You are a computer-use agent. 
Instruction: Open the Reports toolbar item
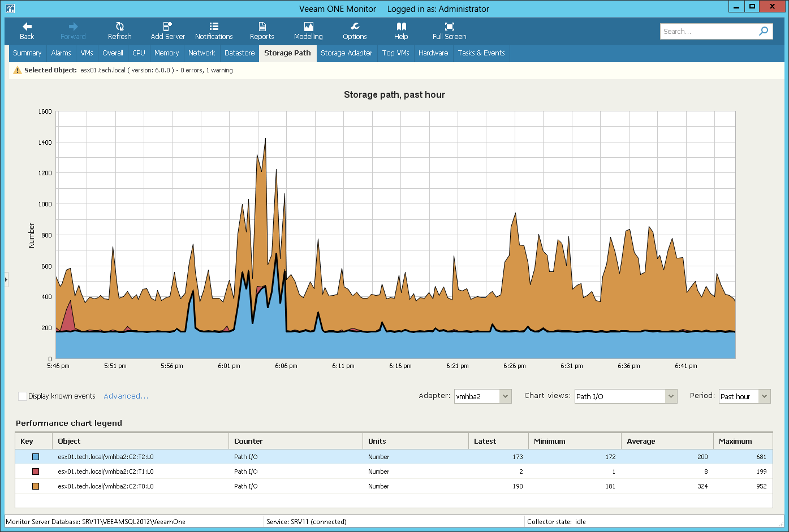pyautogui.click(x=262, y=31)
